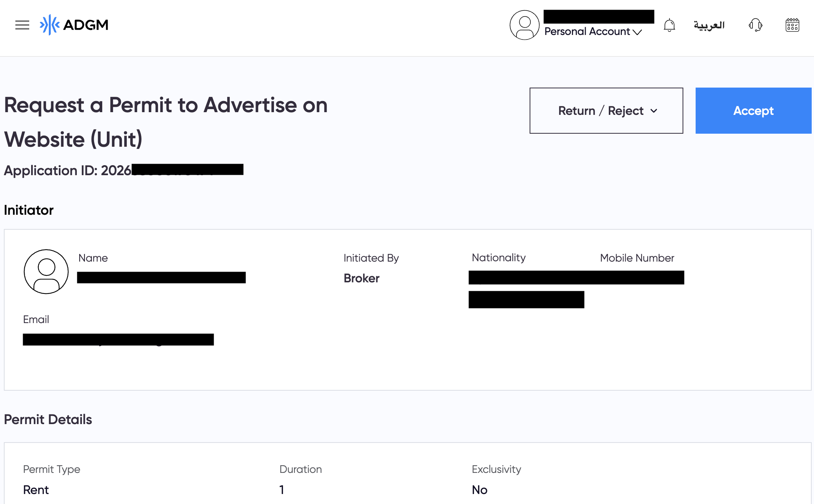Click the Duration value of 1
814x504 pixels.
coord(282,489)
